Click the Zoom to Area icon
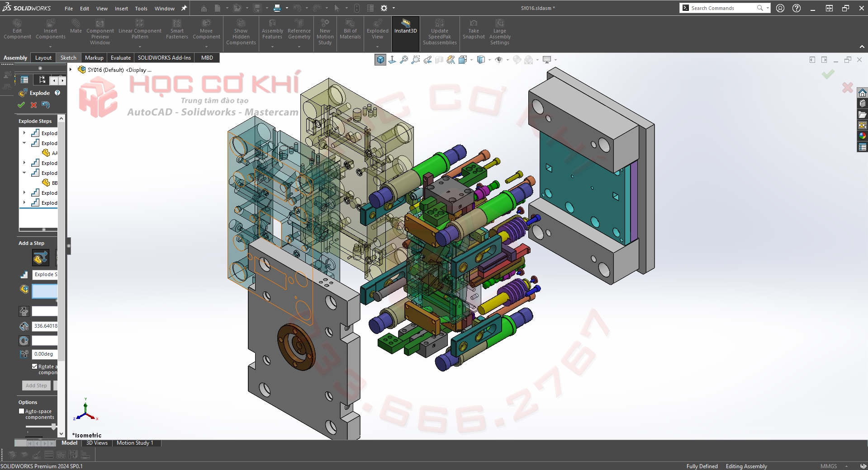Screen dimensions: 868x470 [x=416, y=60]
